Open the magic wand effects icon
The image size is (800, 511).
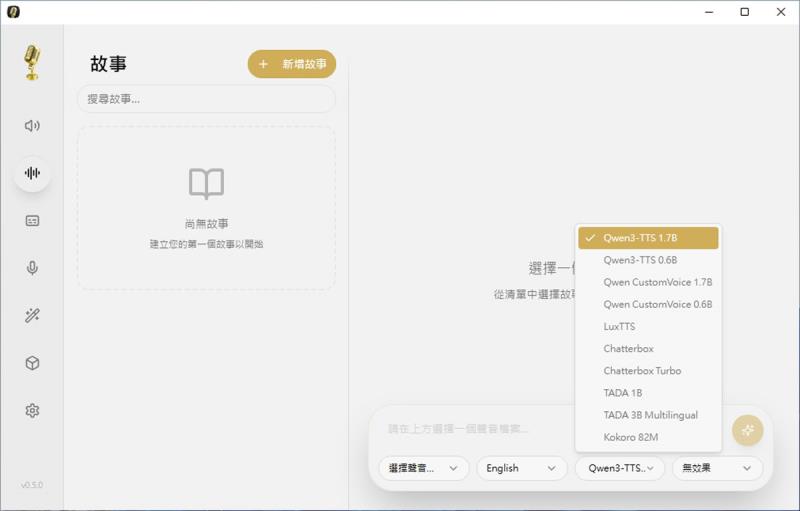(32, 315)
